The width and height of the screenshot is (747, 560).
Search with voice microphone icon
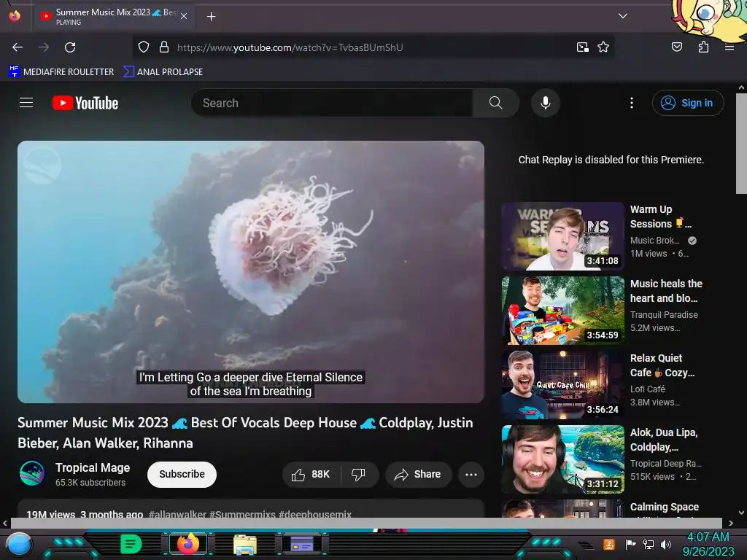click(546, 103)
